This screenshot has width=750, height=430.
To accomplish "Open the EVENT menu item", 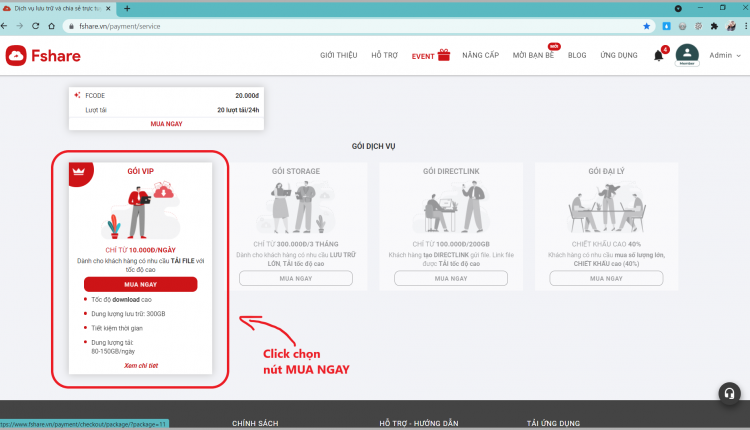I will [423, 56].
